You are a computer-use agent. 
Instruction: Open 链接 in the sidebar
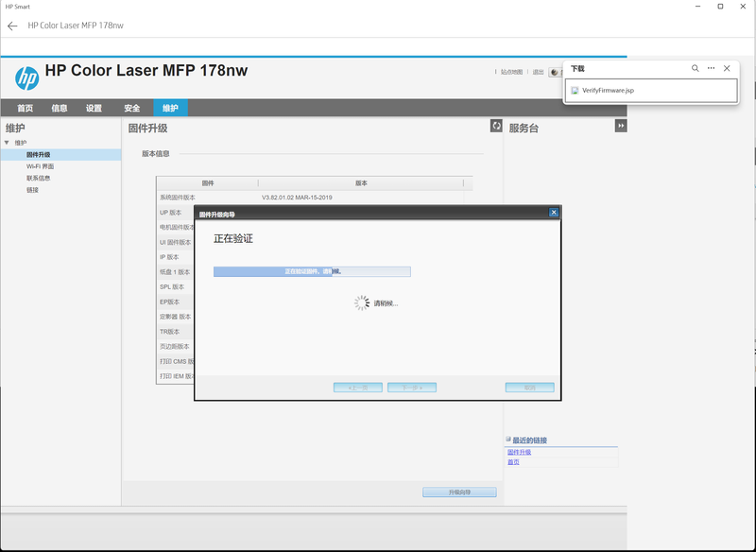pos(32,190)
